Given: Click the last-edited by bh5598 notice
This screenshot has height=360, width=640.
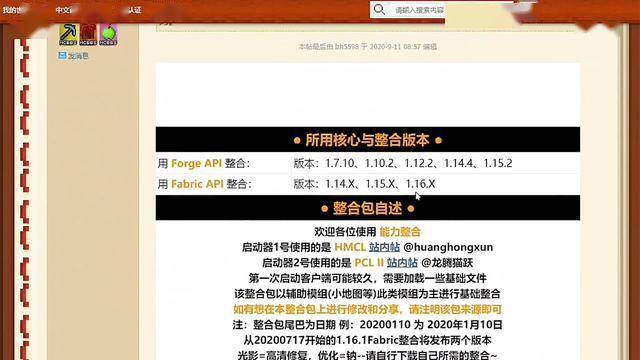Looking at the screenshot, I should pos(367,47).
